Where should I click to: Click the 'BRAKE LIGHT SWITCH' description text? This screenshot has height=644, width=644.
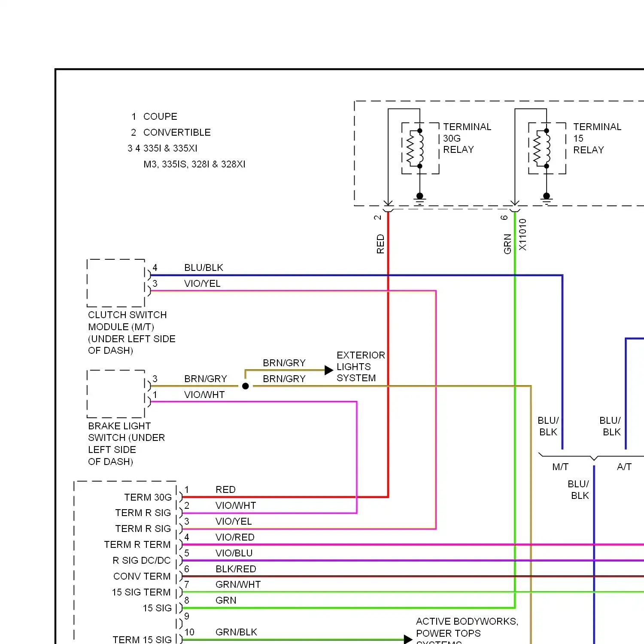tap(126, 444)
